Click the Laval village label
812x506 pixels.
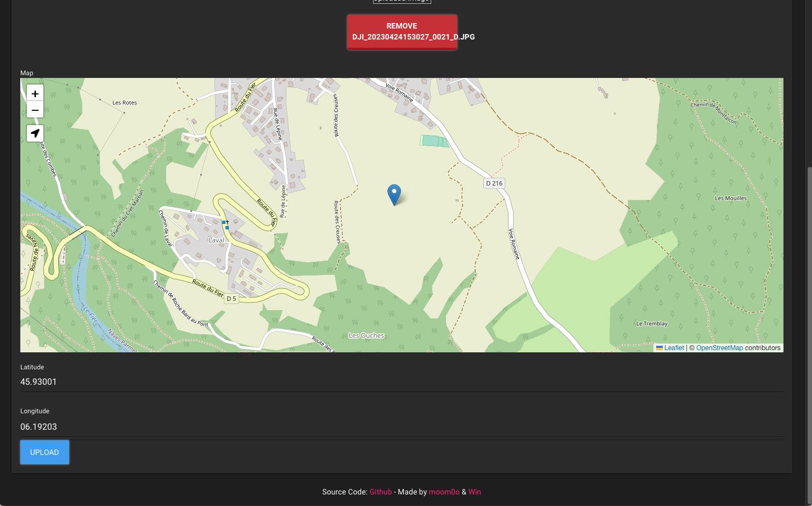click(x=216, y=240)
